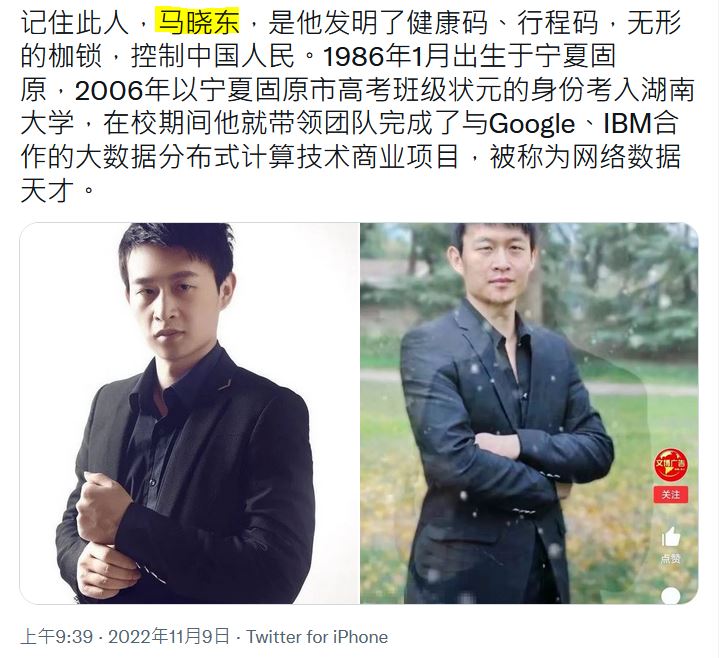Click the red 文情广告 round avatar icon
Viewport: 727px width, 658px height.
tap(670, 465)
